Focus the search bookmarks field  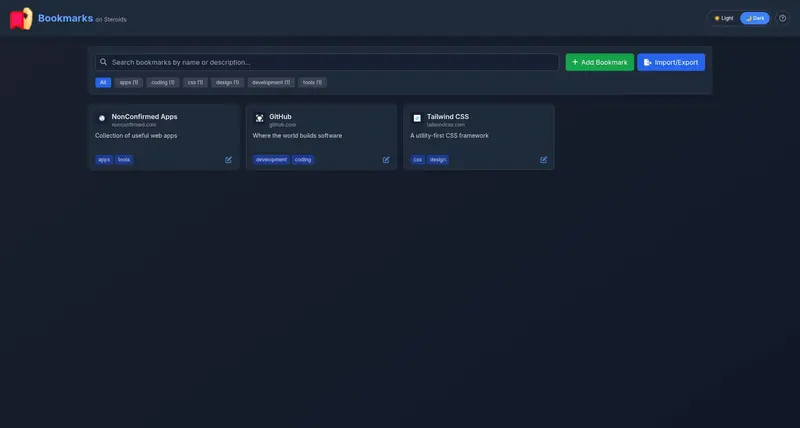327,62
